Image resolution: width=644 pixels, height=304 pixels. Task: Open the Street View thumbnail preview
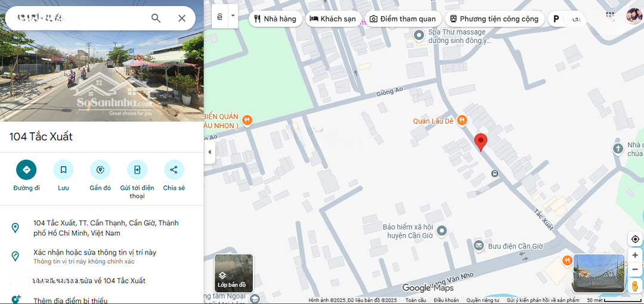598,273
